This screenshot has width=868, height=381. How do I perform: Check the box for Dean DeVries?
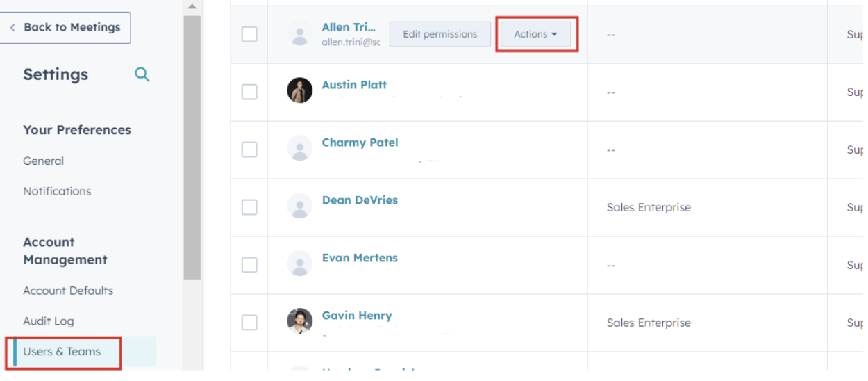(x=249, y=207)
